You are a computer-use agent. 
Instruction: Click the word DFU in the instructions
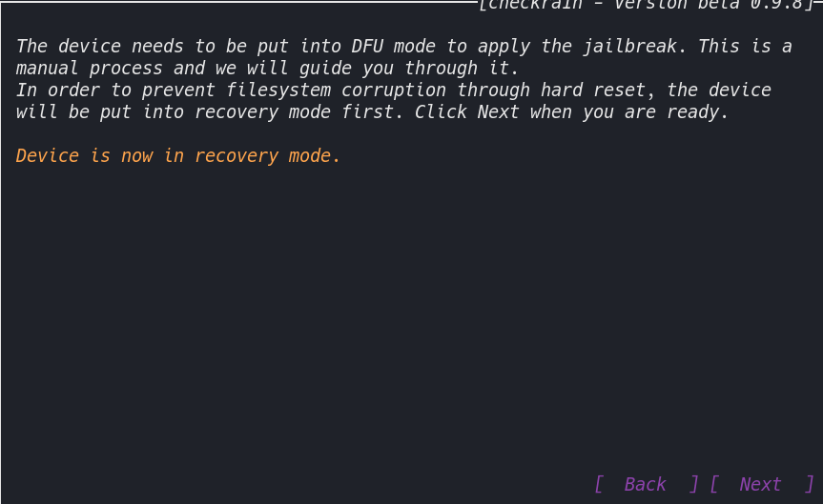(367, 46)
